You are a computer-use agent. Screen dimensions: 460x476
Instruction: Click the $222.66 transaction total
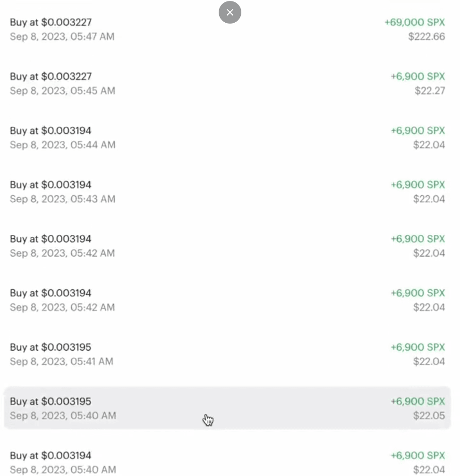click(426, 36)
